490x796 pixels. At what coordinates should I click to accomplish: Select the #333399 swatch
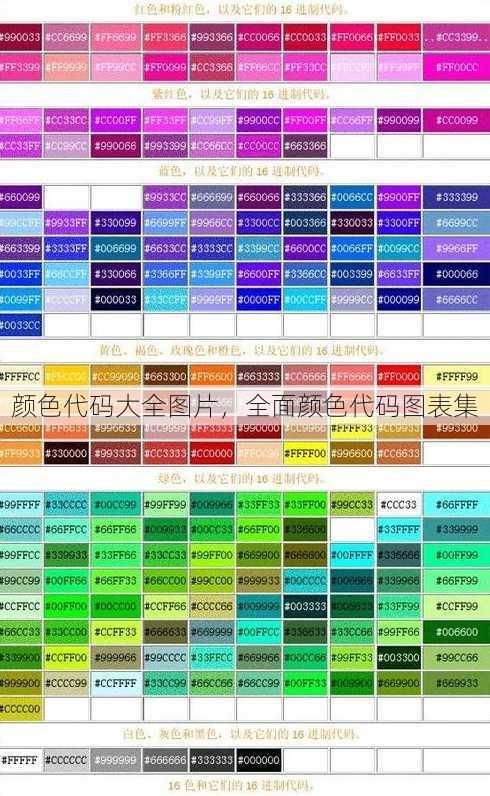click(x=456, y=197)
